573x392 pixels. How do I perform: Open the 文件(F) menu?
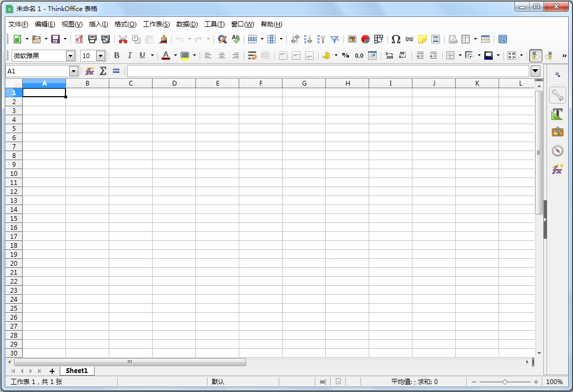pyautogui.click(x=18, y=24)
